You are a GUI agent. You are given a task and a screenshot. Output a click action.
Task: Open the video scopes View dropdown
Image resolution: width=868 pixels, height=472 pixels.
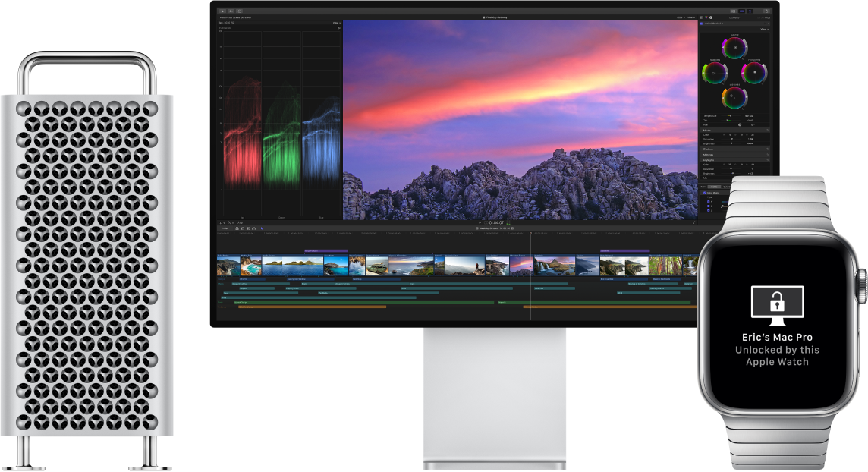(x=337, y=23)
